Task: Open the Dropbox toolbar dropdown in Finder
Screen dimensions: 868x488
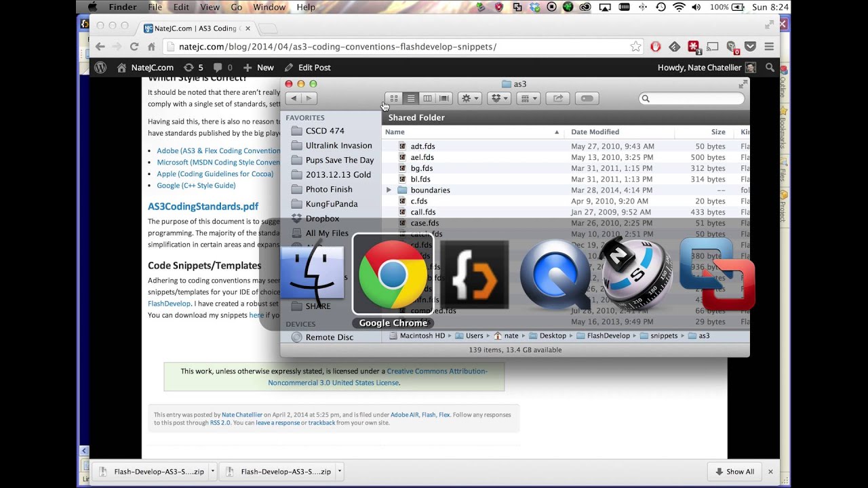Action: [498, 98]
